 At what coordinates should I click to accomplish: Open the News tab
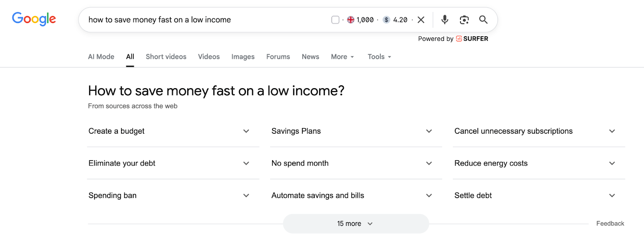pos(310,56)
